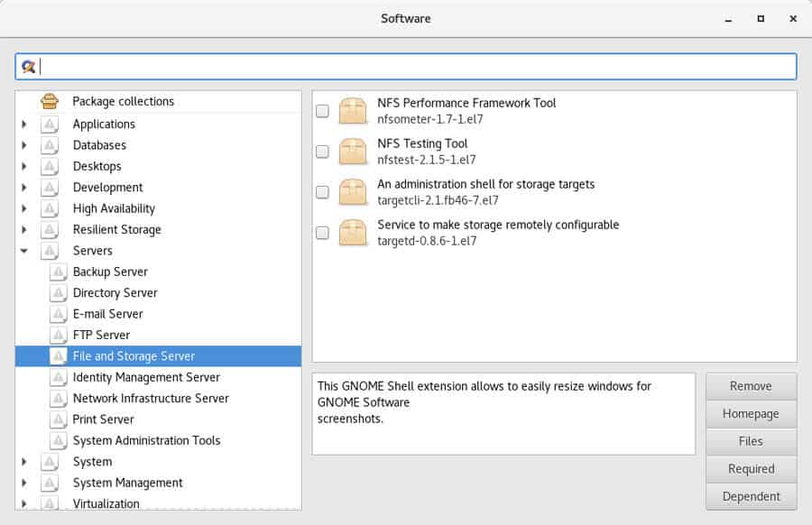
Task: Click the targetcli package box icon
Action: coord(353,192)
